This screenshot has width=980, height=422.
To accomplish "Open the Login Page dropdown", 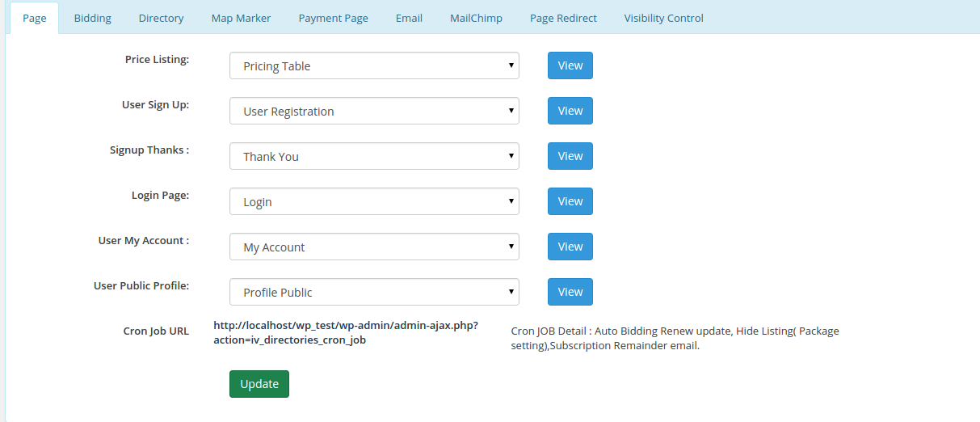I will point(374,202).
